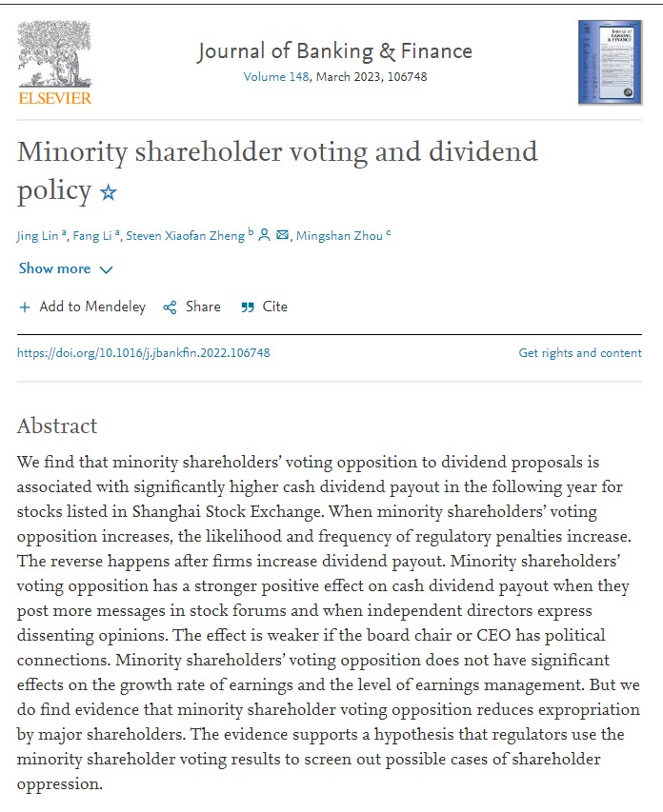This screenshot has width=663, height=812.
Task: Click the Cite quotation mark icon
Action: (x=248, y=307)
